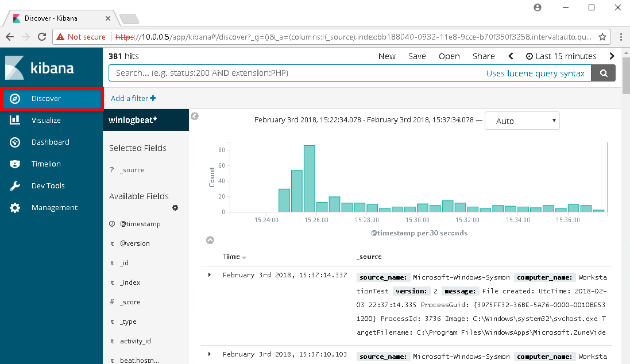Screen dimensions: 630x364
Task: Click the _source column header
Action: point(369,257)
